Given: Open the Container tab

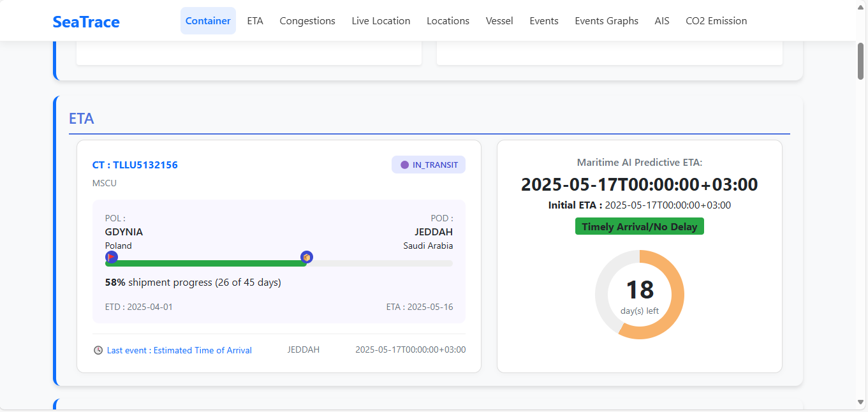Looking at the screenshot, I should pyautogui.click(x=208, y=20).
